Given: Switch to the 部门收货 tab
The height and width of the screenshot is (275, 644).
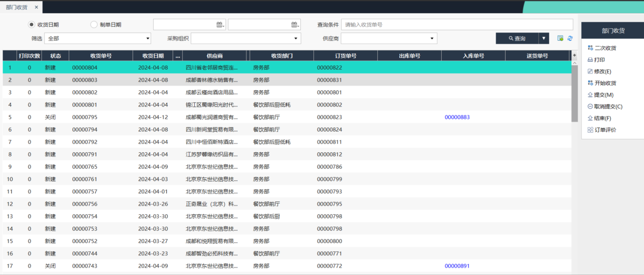Looking at the screenshot, I should [17, 7].
